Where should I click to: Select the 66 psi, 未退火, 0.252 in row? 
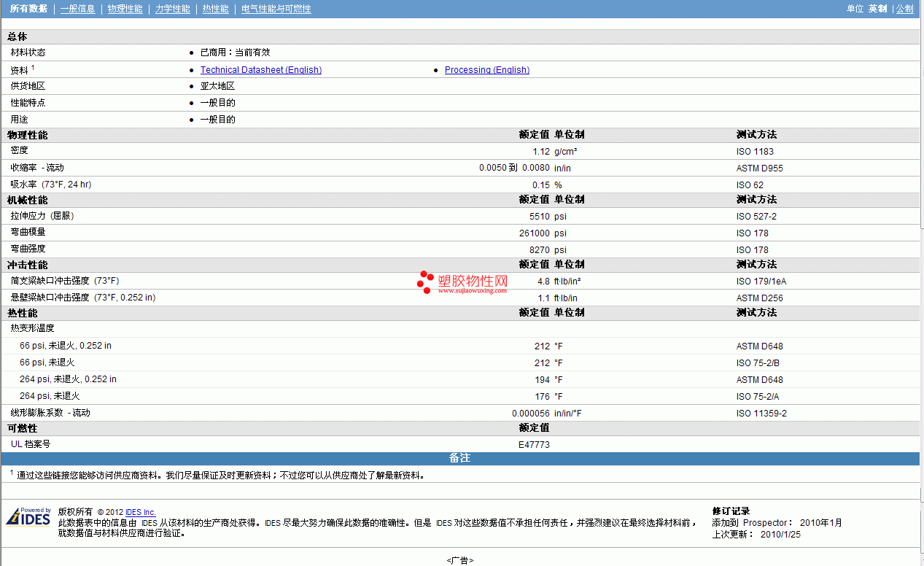[x=460, y=346]
